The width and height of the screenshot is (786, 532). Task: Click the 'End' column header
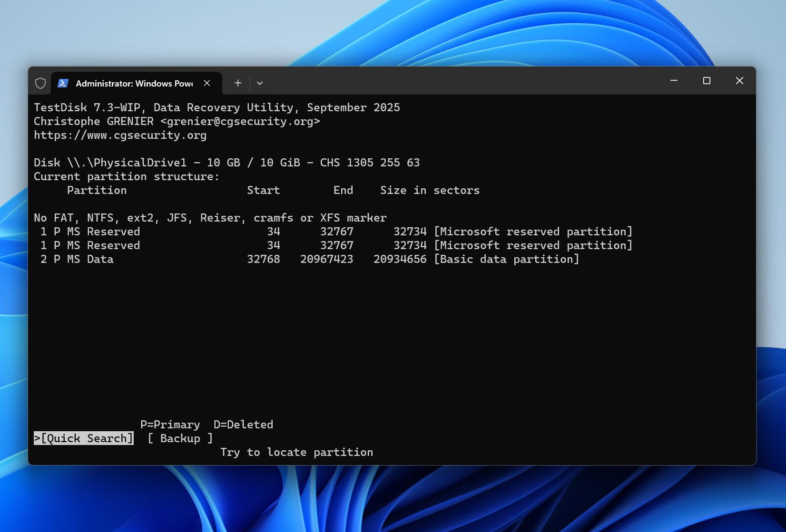click(344, 190)
